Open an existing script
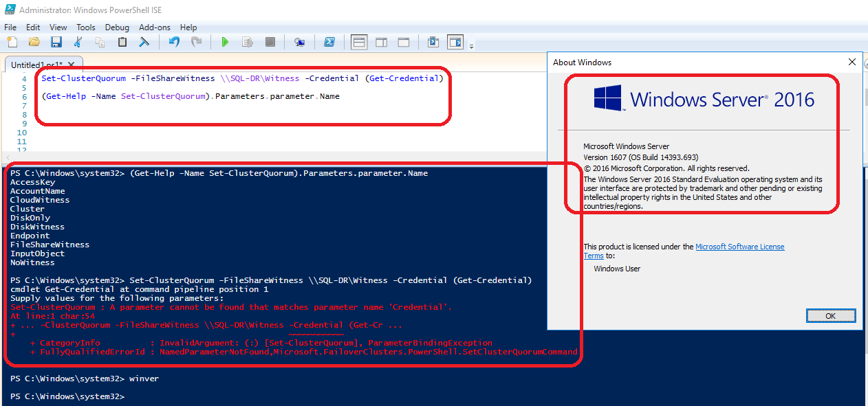 pyautogui.click(x=34, y=42)
